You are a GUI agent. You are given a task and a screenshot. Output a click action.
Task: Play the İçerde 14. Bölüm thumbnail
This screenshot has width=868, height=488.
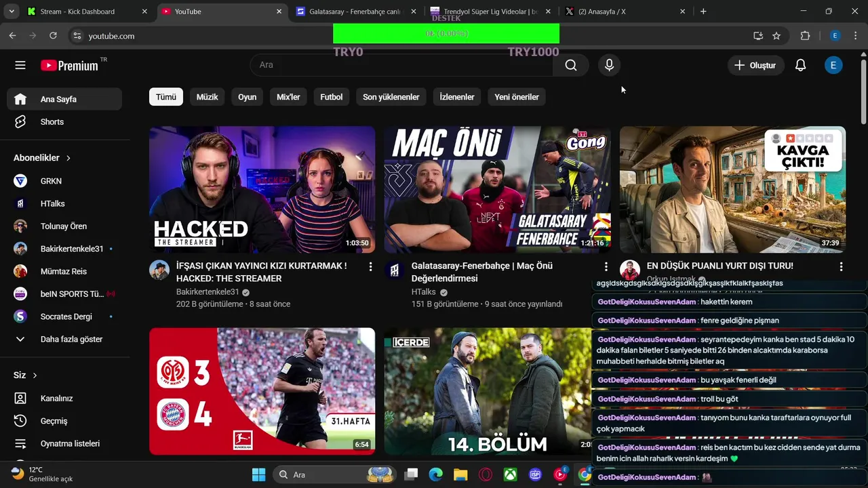coord(488,391)
